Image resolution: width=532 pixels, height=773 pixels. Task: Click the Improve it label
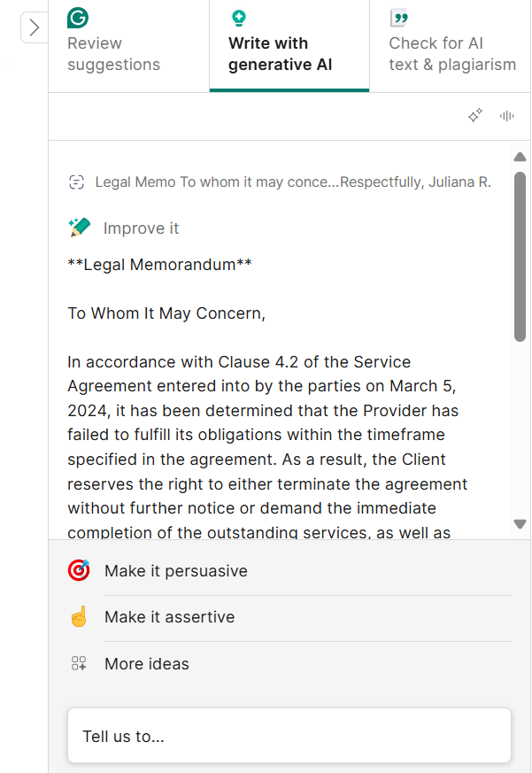click(141, 228)
